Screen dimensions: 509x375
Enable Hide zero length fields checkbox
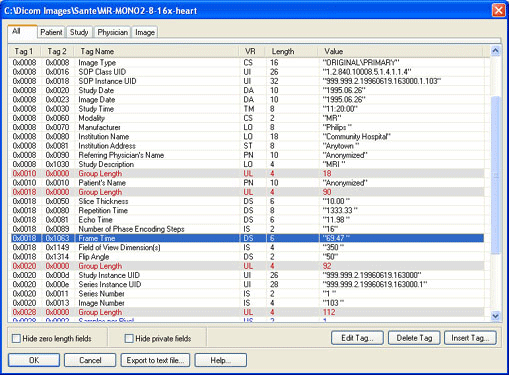pyautogui.click(x=16, y=339)
